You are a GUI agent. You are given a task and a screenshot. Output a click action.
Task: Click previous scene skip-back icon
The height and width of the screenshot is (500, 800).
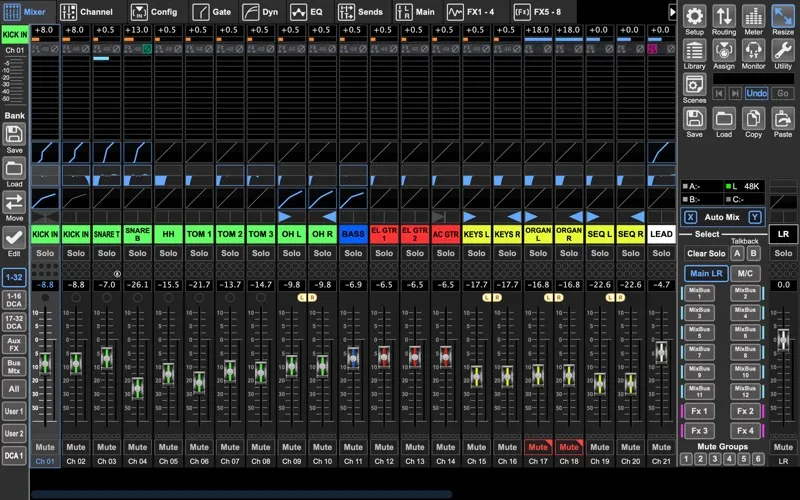pos(719,93)
